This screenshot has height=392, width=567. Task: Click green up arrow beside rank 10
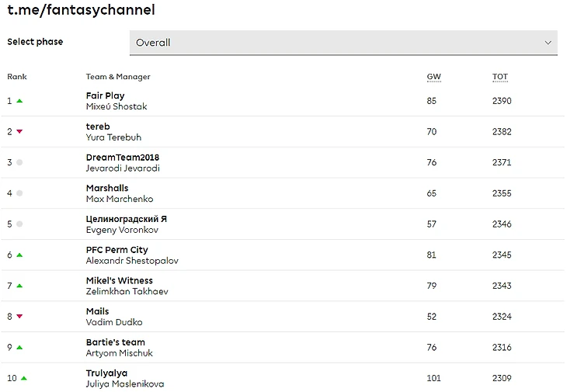tap(24, 378)
